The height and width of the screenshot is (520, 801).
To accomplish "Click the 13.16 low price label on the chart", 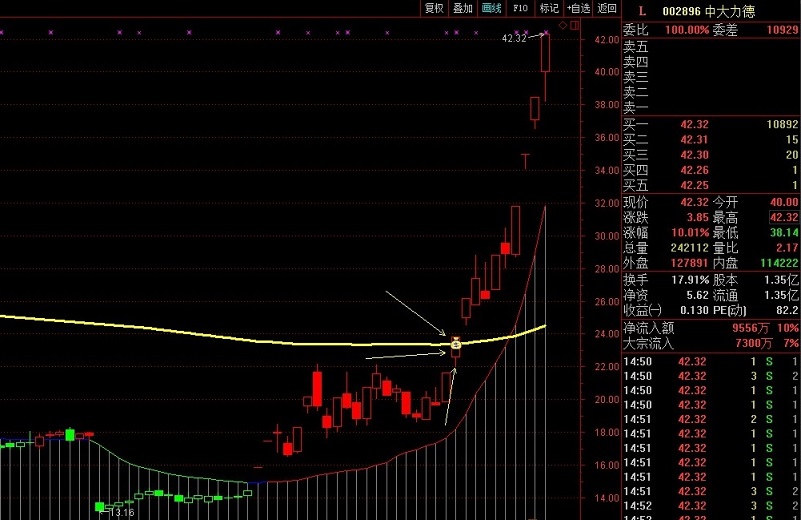I will point(123,512).
